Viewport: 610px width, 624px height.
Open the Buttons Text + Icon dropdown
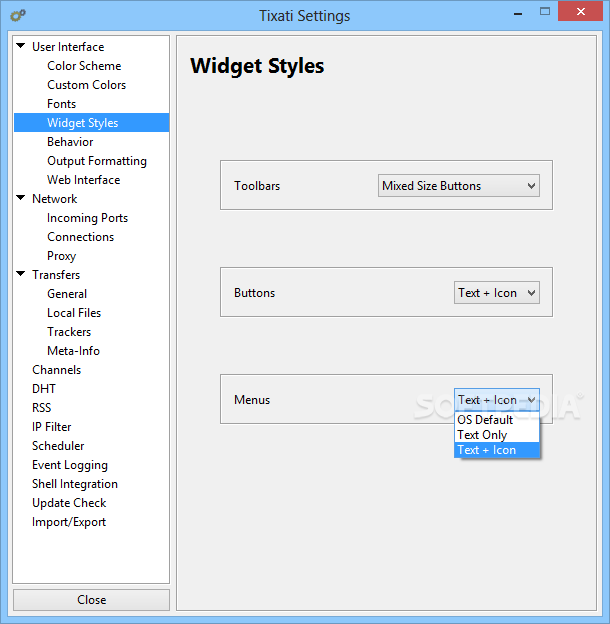[x=497, y=292]
